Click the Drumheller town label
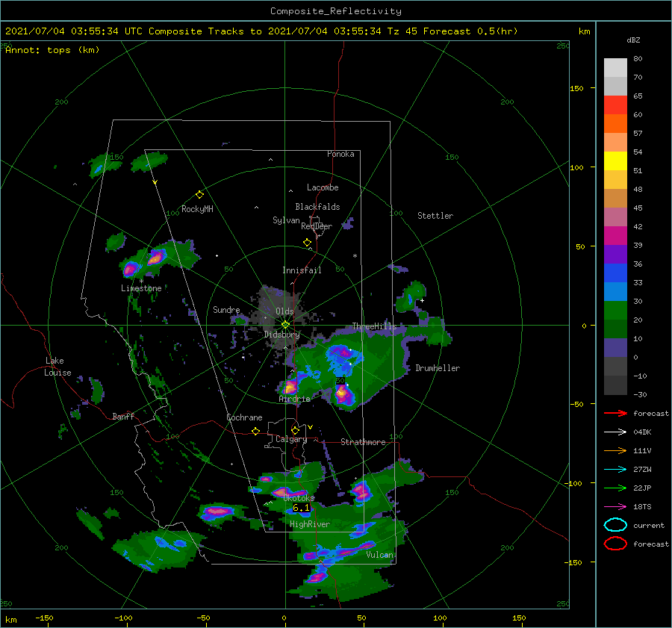The width and height of the screenshot is (672, 628). [x=438, y=368]
